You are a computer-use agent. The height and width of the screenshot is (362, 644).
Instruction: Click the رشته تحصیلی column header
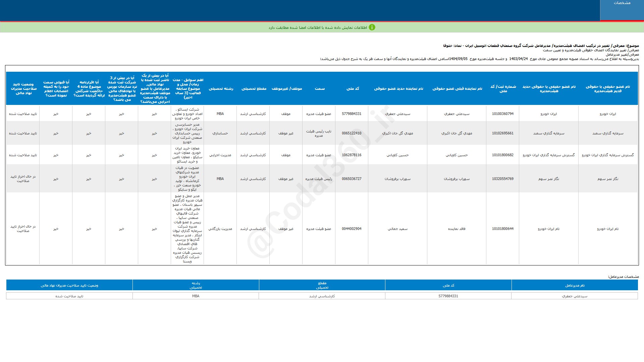point(221,88)
